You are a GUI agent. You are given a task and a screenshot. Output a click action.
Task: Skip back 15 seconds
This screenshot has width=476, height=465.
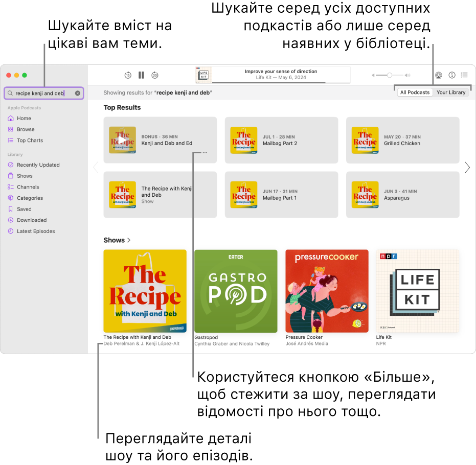(128, 75)
